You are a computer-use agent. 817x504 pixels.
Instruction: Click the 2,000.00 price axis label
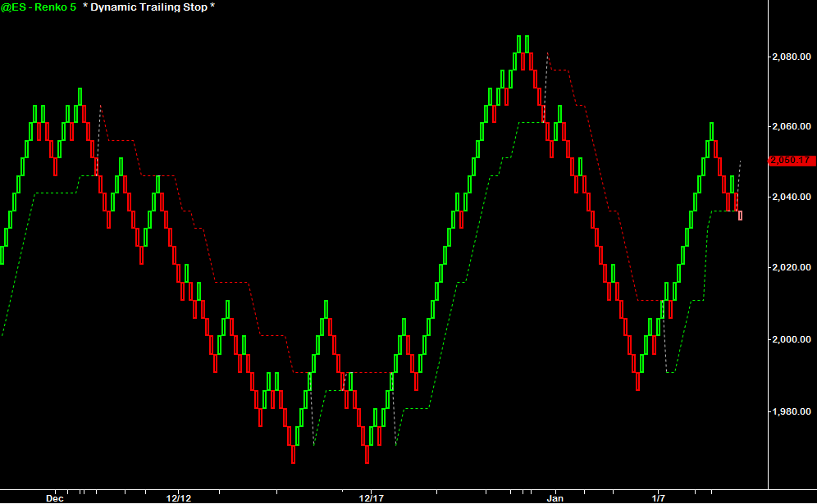[792, 339]
